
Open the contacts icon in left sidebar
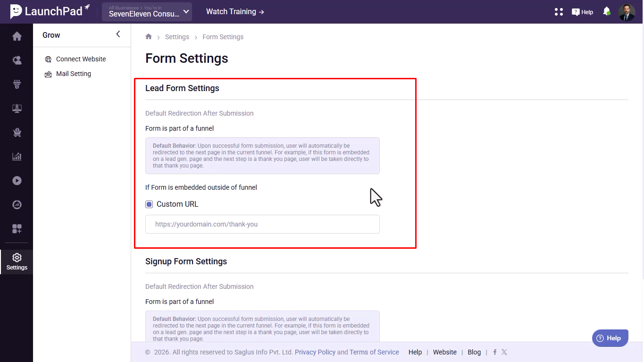(x=17, y=60)
